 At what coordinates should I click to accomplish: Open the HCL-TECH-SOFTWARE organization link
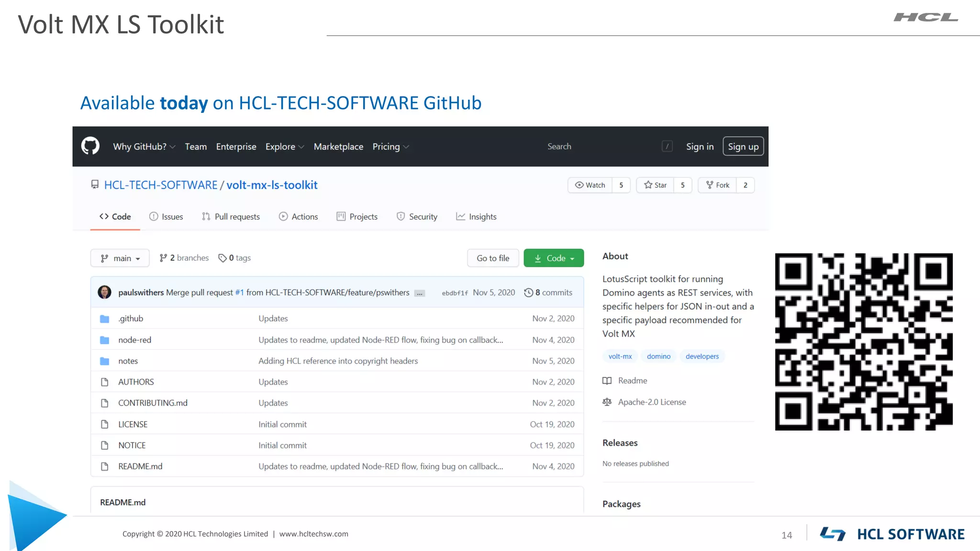coord(161,185)
